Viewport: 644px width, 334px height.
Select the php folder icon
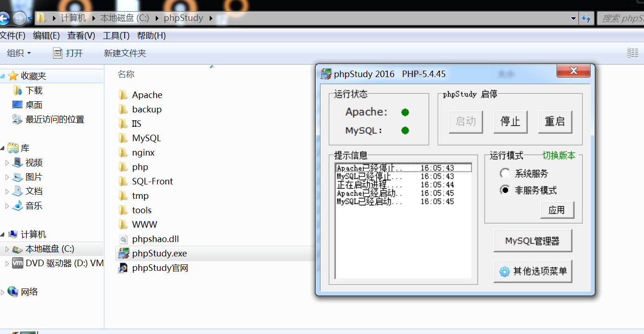click(x=123, y=167)
